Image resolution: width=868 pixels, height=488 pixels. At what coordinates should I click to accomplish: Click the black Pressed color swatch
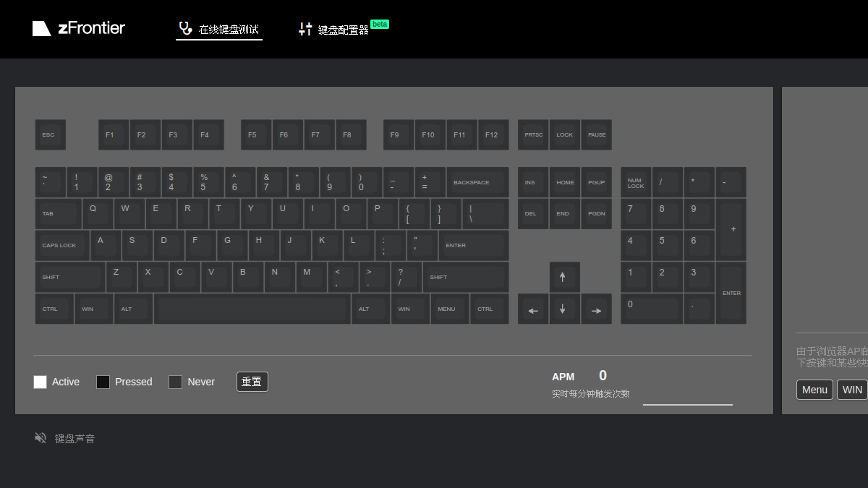point(103,382)
